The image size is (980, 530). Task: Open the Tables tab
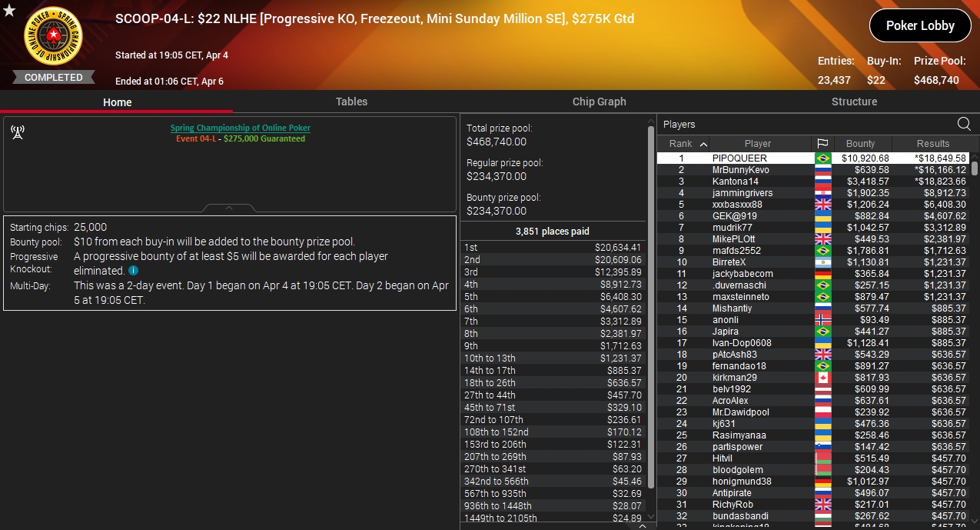coord(351,101)
